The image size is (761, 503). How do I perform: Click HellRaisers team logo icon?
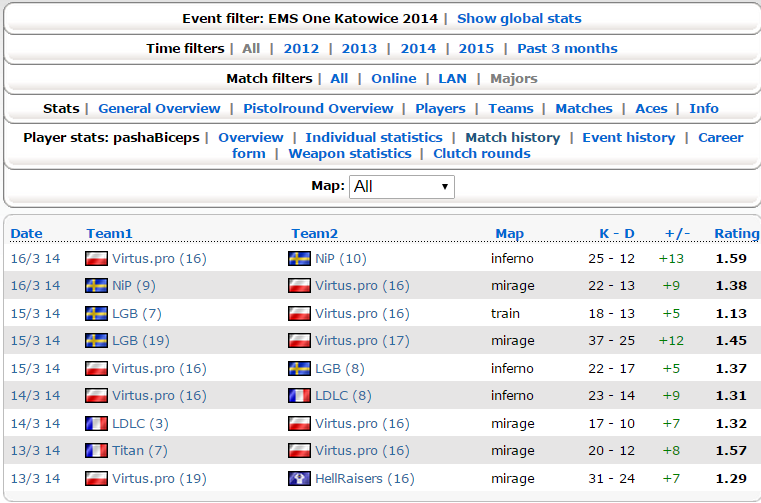[x=299, y=479]
